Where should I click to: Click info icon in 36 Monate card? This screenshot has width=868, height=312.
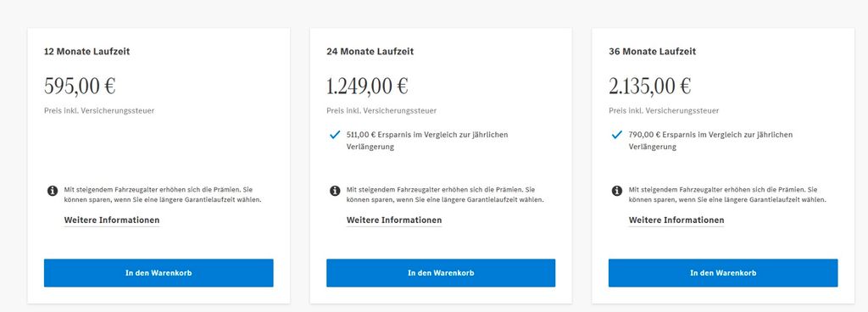tap(617, 191)
